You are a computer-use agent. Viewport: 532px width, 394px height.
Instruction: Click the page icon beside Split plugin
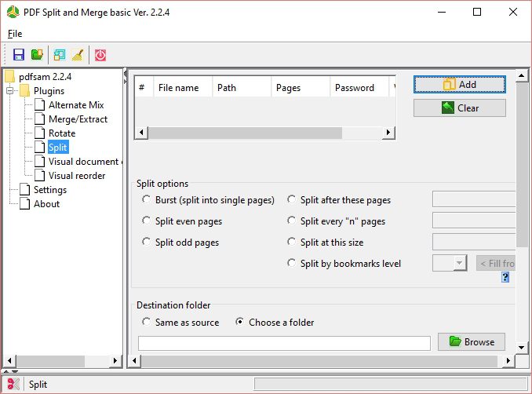tap(39, 147)
